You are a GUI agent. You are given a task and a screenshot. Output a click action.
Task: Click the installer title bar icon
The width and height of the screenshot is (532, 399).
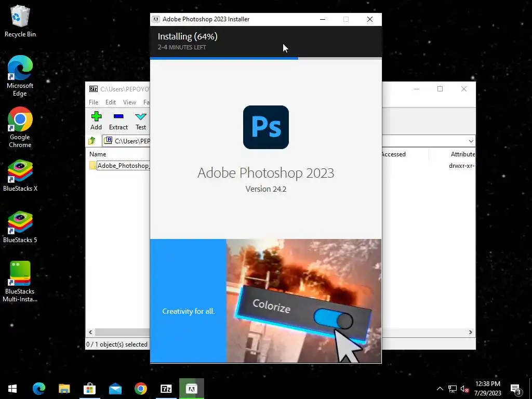pos(156,19)
